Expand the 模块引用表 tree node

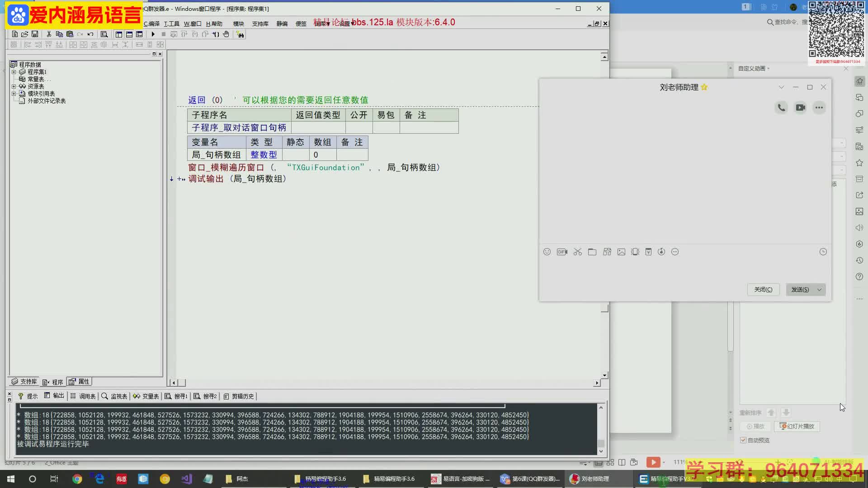14,94
